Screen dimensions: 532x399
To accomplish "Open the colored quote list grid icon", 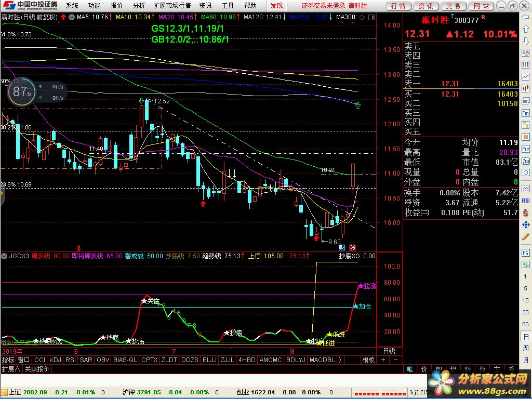I will coord(525,65).
